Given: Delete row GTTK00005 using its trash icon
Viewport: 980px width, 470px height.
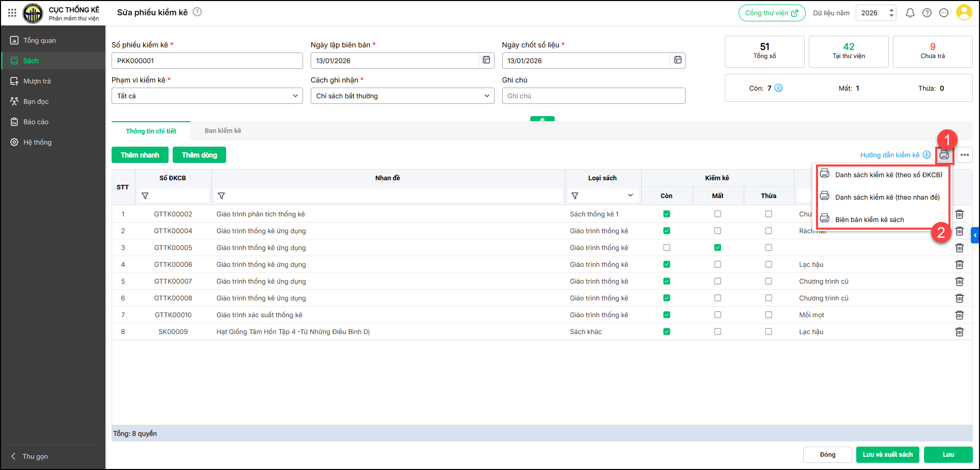Looking at the screenshot, I should [959, 248].
